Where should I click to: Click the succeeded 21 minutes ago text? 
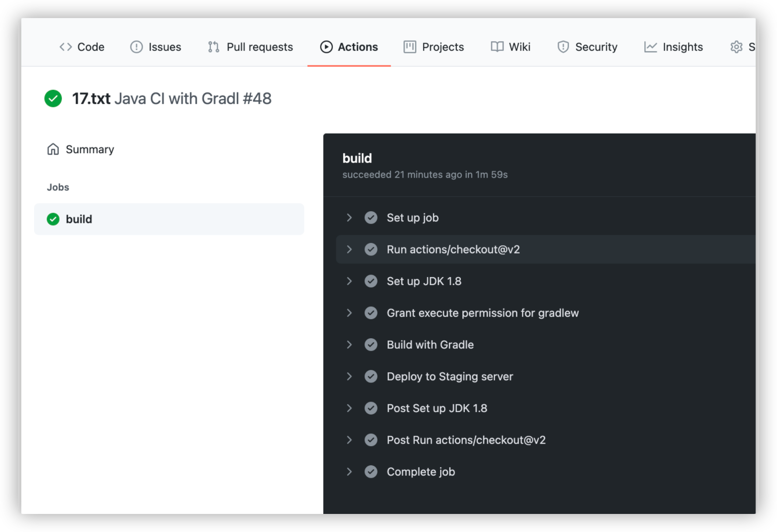[425, 174]
